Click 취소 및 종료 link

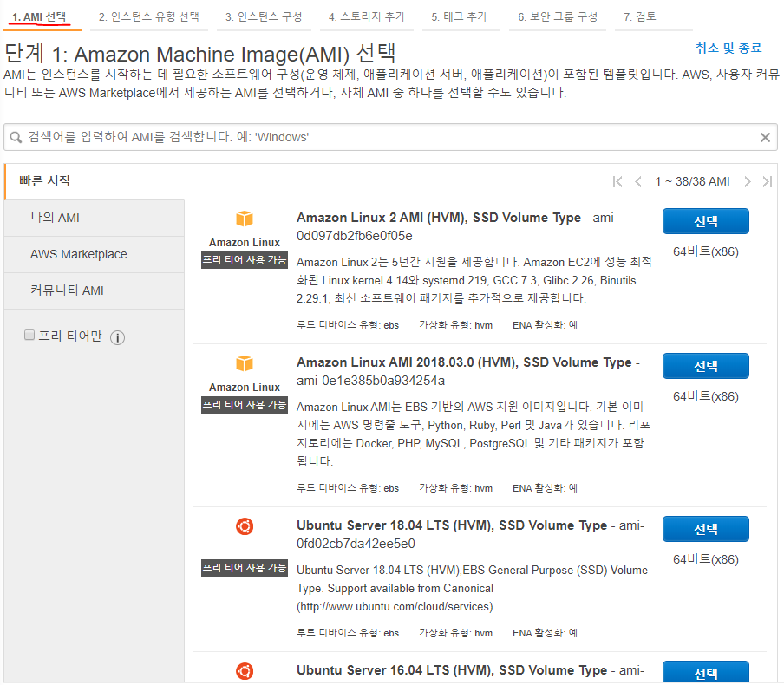[x=728, y=48]
